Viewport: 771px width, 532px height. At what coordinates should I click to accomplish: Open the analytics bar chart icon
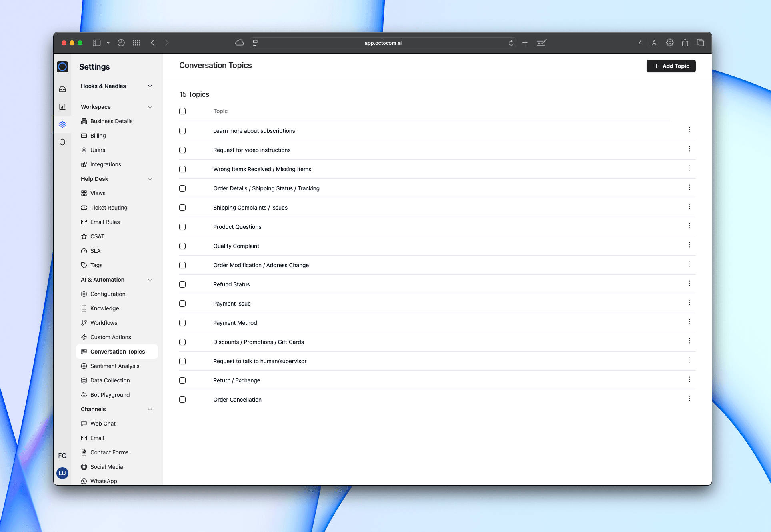62,107
